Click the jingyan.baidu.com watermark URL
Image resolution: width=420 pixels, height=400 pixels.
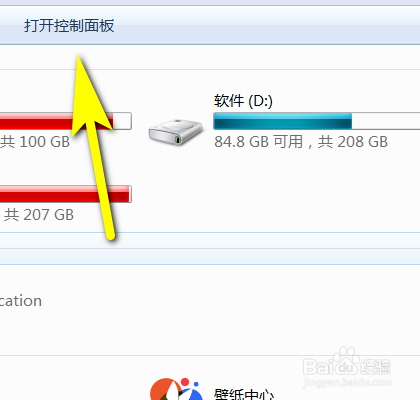click(347, 382)
